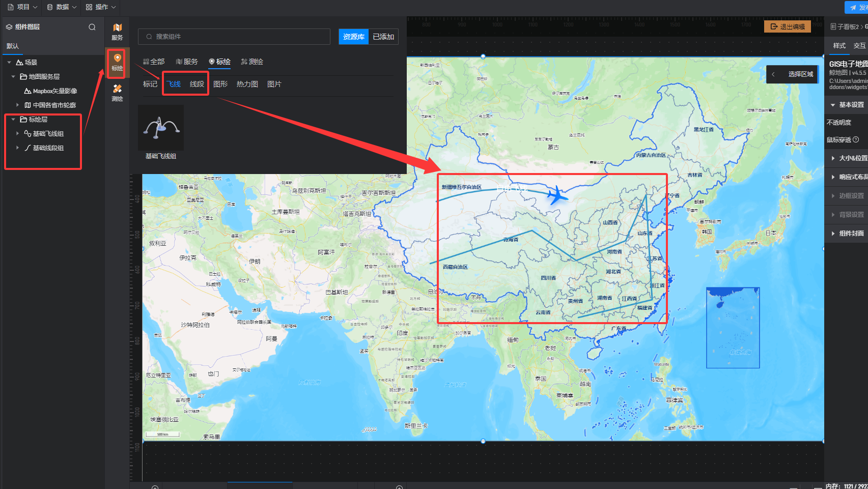Collapse the 标绘层 folder
The image size is (868, 489).
(13, 120)
